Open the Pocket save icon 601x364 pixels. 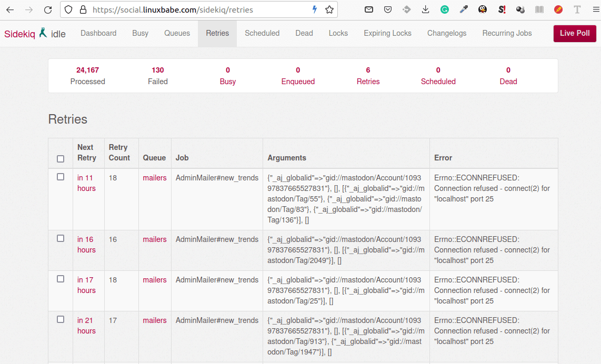(388, 9)
